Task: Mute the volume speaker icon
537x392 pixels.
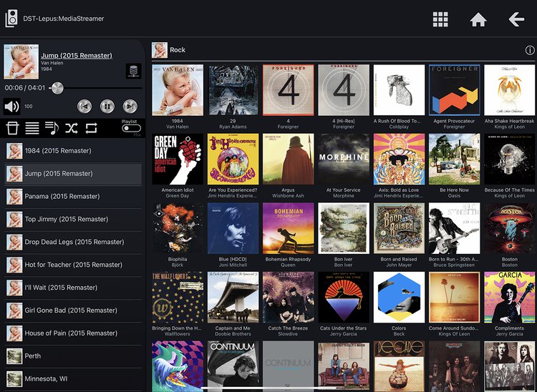Action: (12, 107)
